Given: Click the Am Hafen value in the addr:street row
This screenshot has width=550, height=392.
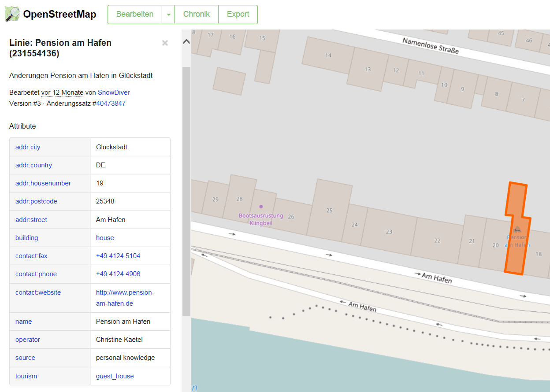Looking at the screenshot, I should [x=110, y=220].
